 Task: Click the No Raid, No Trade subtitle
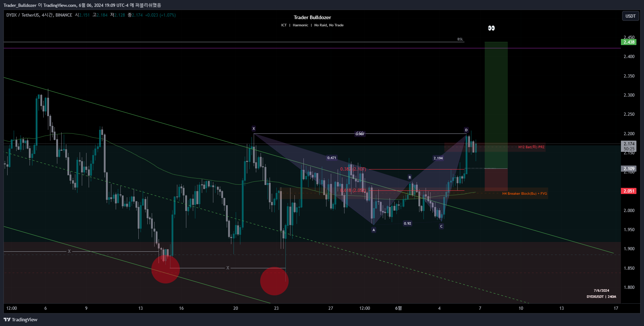[x=329, y=25]
